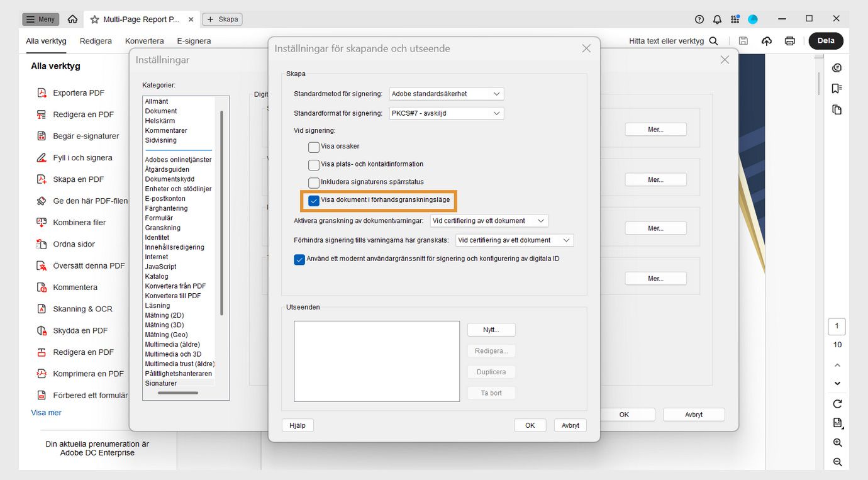The image size is (868, 480).
Task: Click the Dela share button
Action: [x=826, y=41]
